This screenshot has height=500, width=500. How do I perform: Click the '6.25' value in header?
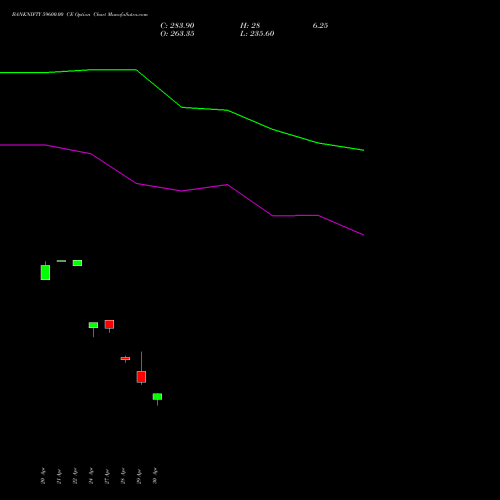320,26
